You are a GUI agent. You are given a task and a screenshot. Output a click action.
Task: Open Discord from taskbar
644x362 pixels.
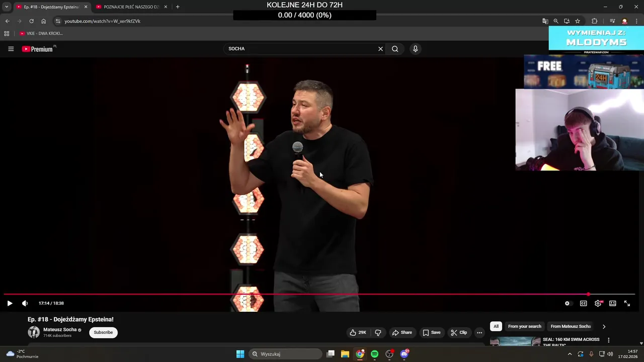pyautogui.click(x=404, y=354)
